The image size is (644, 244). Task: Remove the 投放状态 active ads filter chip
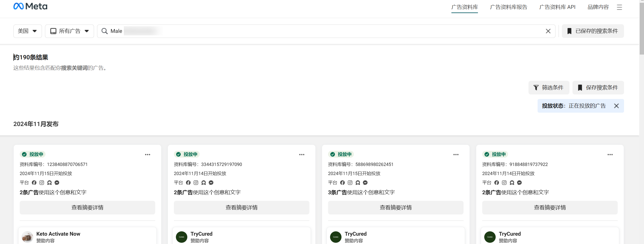pos(616,106)
